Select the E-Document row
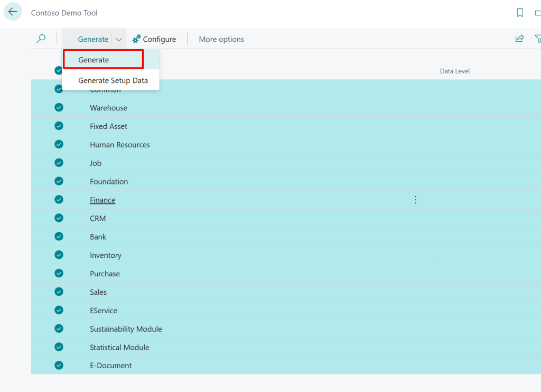The image size is (541, 392). coord(111,365)
